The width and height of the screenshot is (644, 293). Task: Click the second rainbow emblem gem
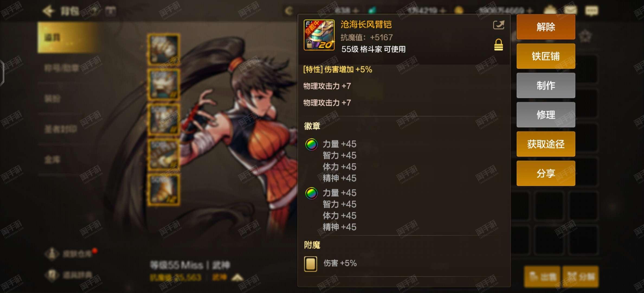click(x=311, y=193)
